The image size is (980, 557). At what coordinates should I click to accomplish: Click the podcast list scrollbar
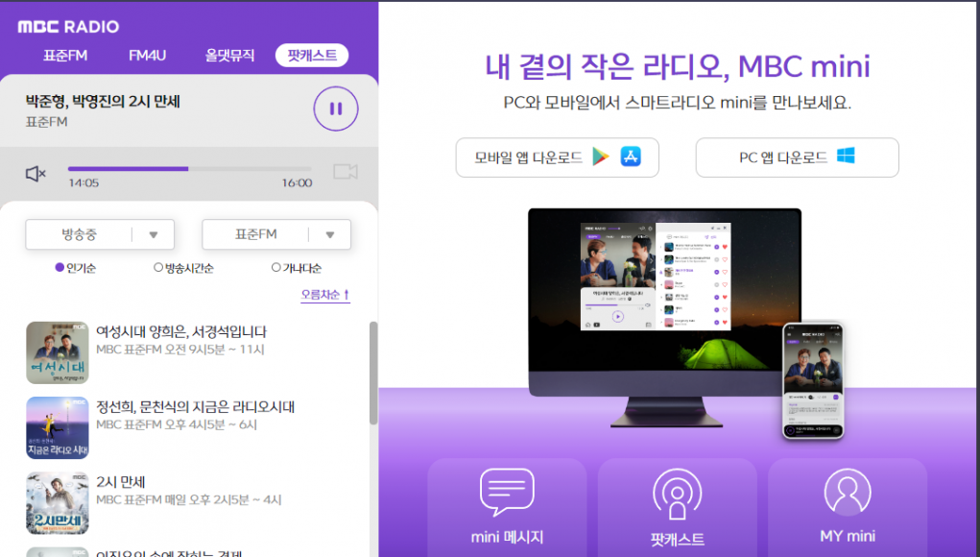pos(373,374)
